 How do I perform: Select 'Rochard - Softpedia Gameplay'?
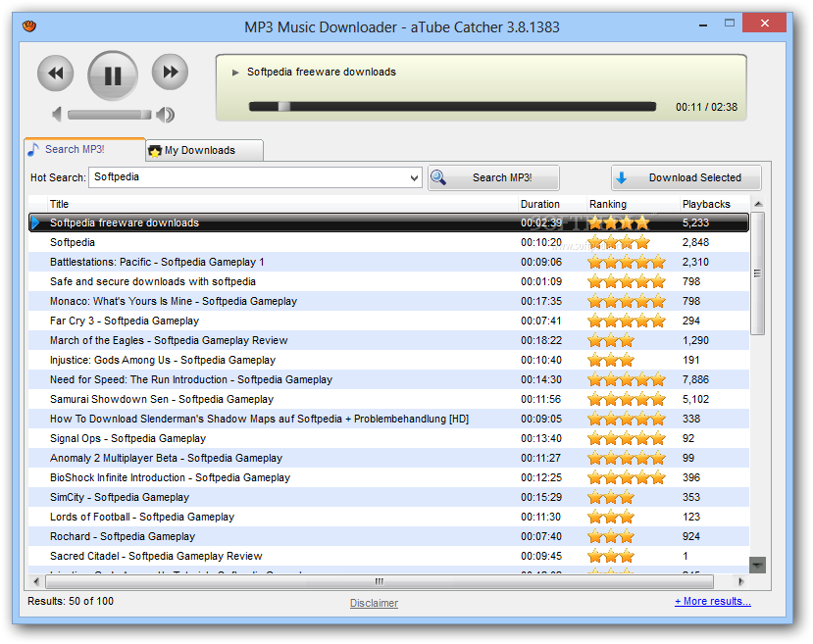click(389, 537)
